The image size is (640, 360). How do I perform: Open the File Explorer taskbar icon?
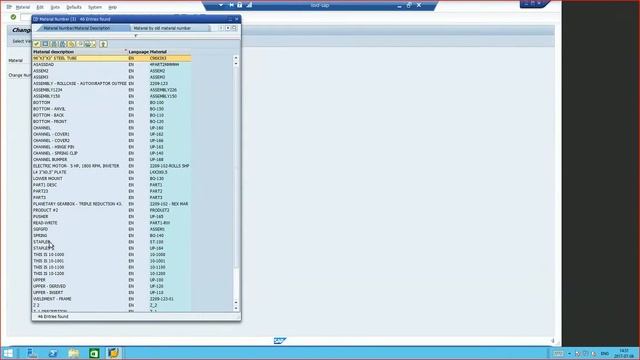tap(73, 353)
